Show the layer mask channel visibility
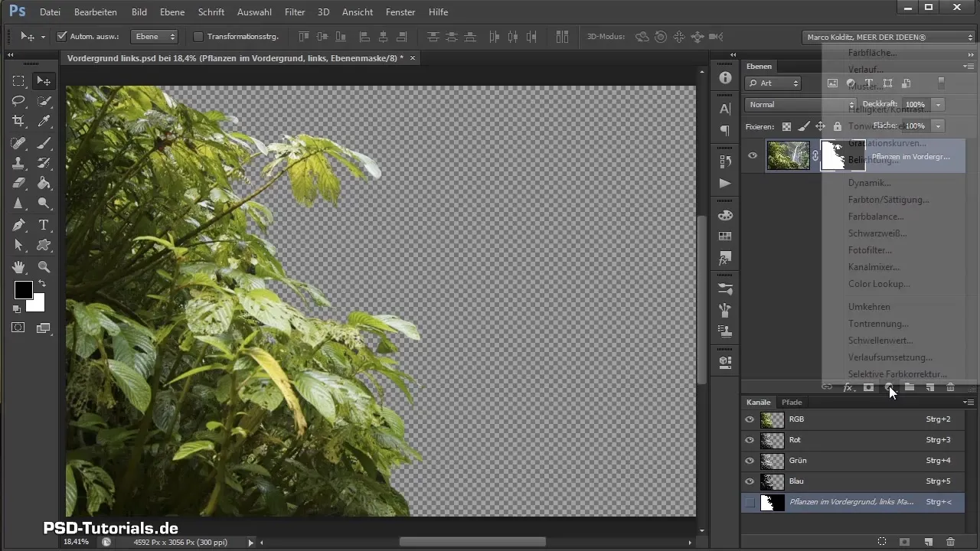This screenshot has width=980, height=551. pyautogui.click(x=750, y=502)
